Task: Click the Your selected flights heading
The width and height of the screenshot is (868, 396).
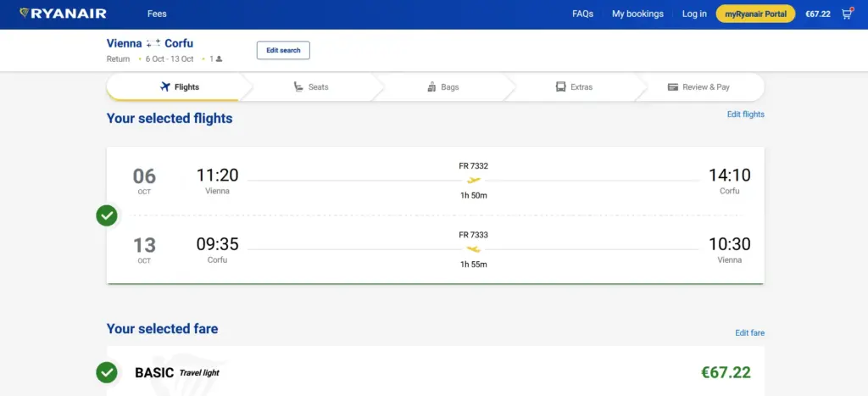Action: tap(170, 118)
